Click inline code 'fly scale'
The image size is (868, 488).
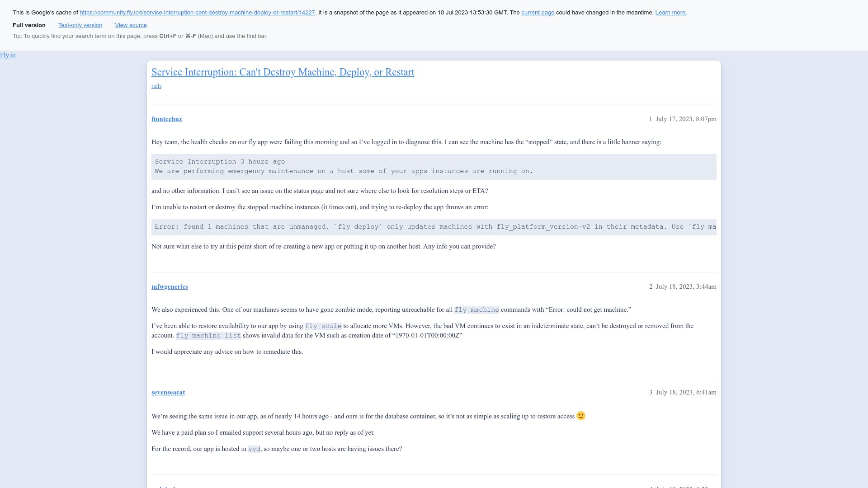[x=323, y=326]
